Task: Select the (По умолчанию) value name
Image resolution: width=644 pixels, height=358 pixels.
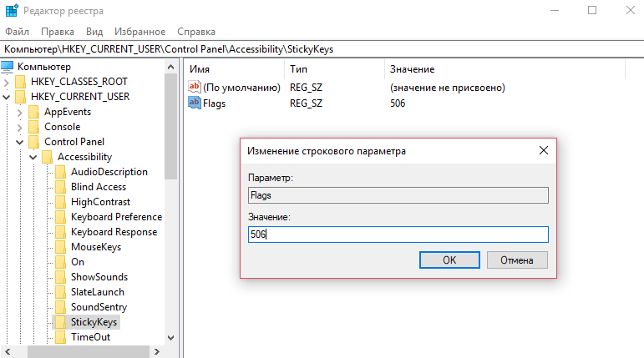Action: point(242,88)
